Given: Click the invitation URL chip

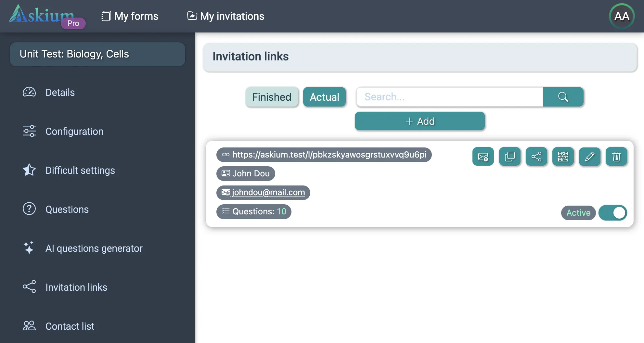Looking at the screenshot, I should [324, 155].
